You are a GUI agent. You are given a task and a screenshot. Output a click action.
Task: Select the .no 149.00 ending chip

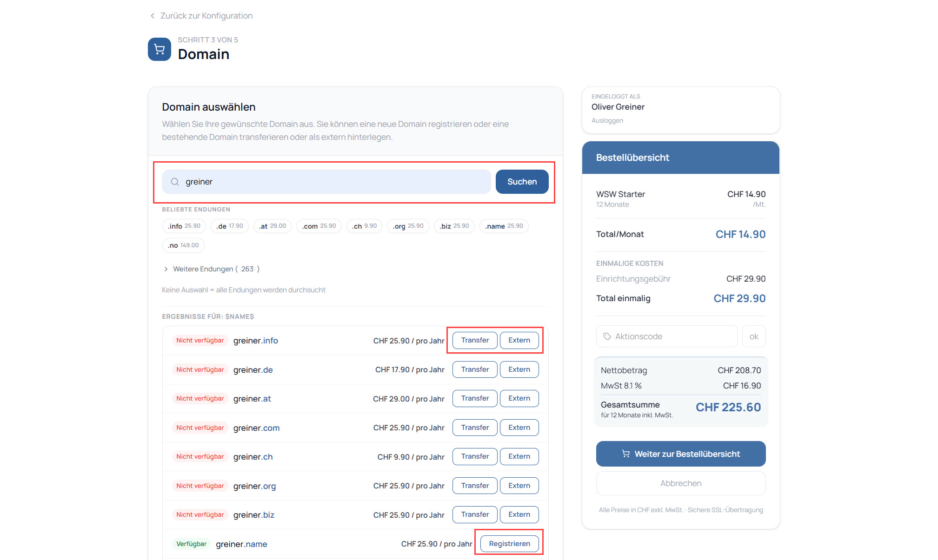coord(183,245)
